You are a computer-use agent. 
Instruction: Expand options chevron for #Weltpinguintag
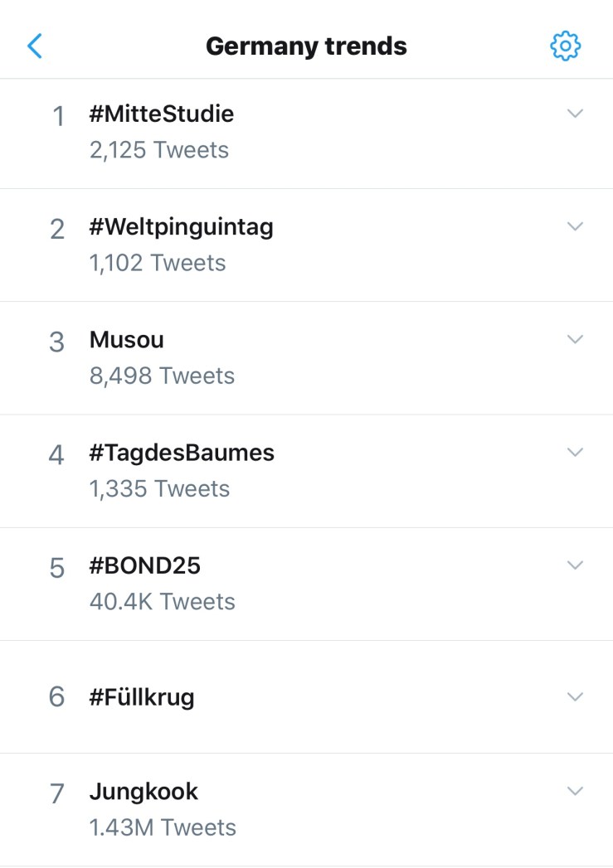(575, 226)
